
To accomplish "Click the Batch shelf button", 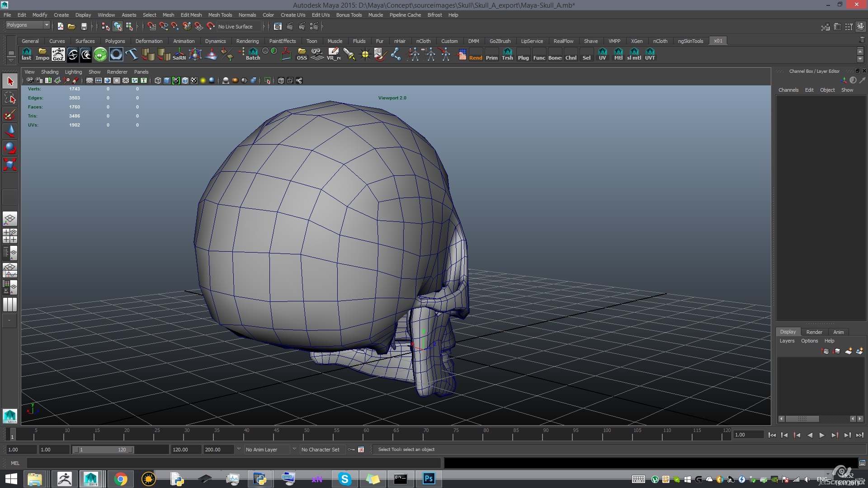I will [253, 54].
